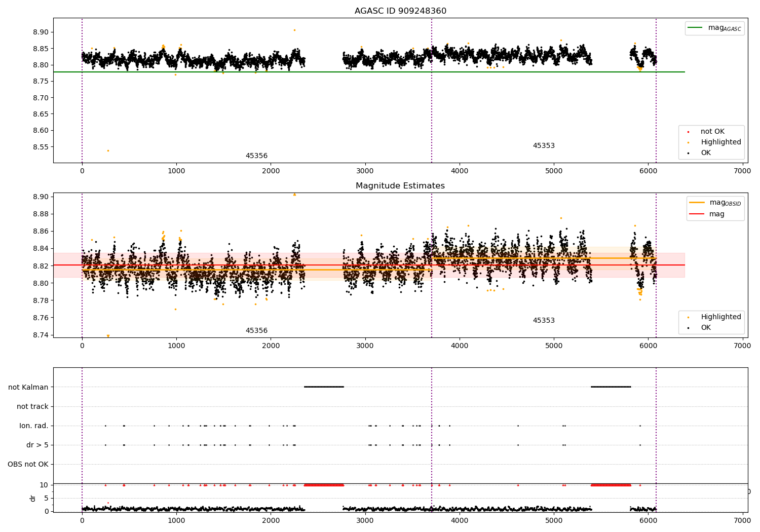Viewport: 760px width, 532px height.
Task: Click the '45353' OBSID label in the middle plot
Action: [x=544, y=321]
